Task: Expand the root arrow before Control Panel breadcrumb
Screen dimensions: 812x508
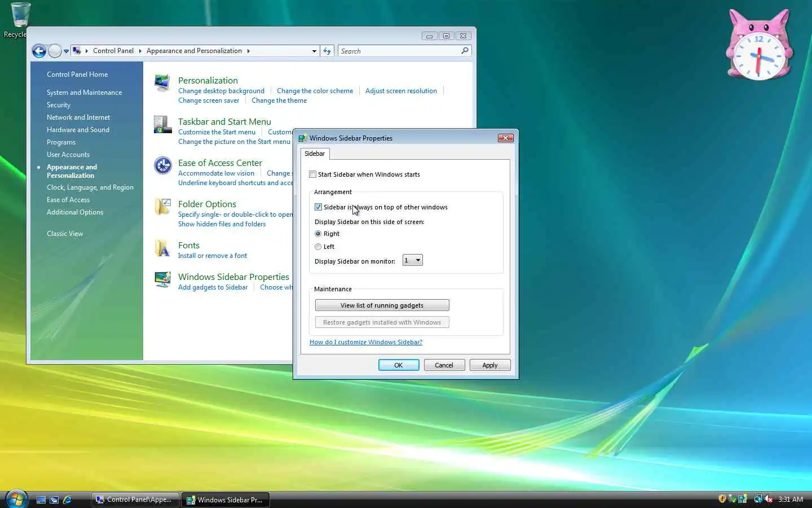Action: pos(87,51)
